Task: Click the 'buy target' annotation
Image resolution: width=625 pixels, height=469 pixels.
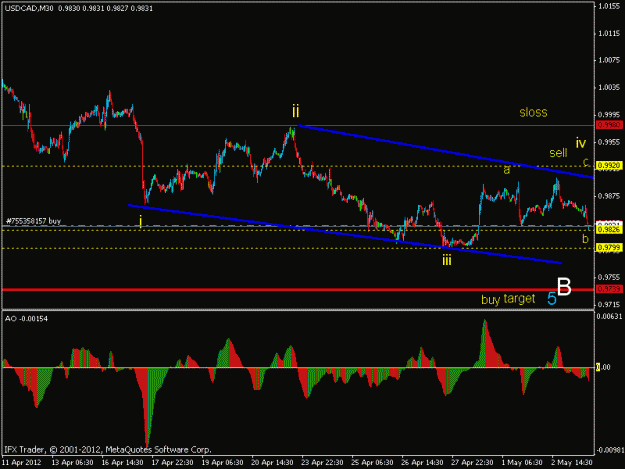Action: (508, 299)
